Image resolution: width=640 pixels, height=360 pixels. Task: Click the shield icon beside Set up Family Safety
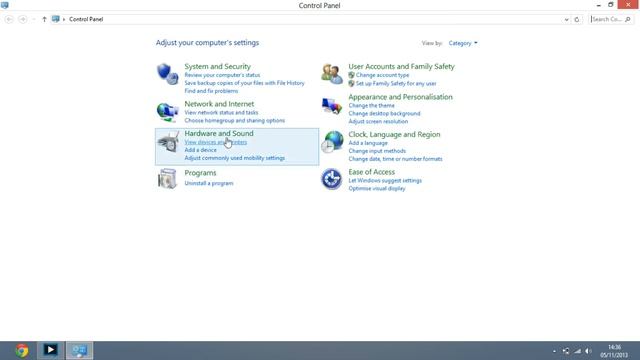pyautogui.click(x=351, y=83)
